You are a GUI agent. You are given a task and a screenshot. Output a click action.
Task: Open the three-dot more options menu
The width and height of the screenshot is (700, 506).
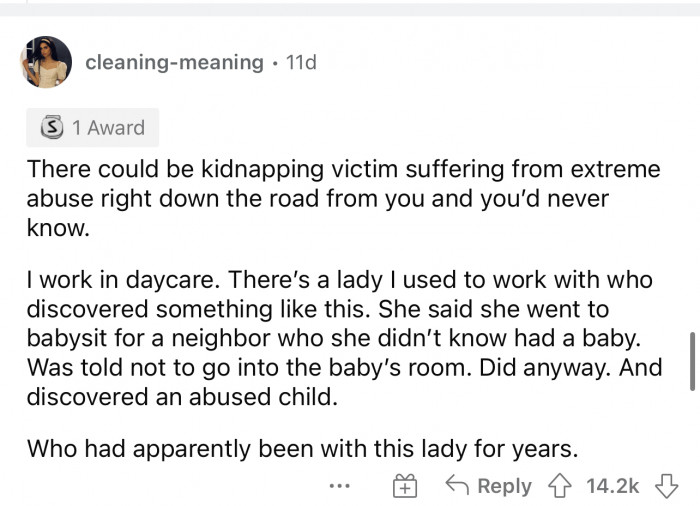(339, 485)
